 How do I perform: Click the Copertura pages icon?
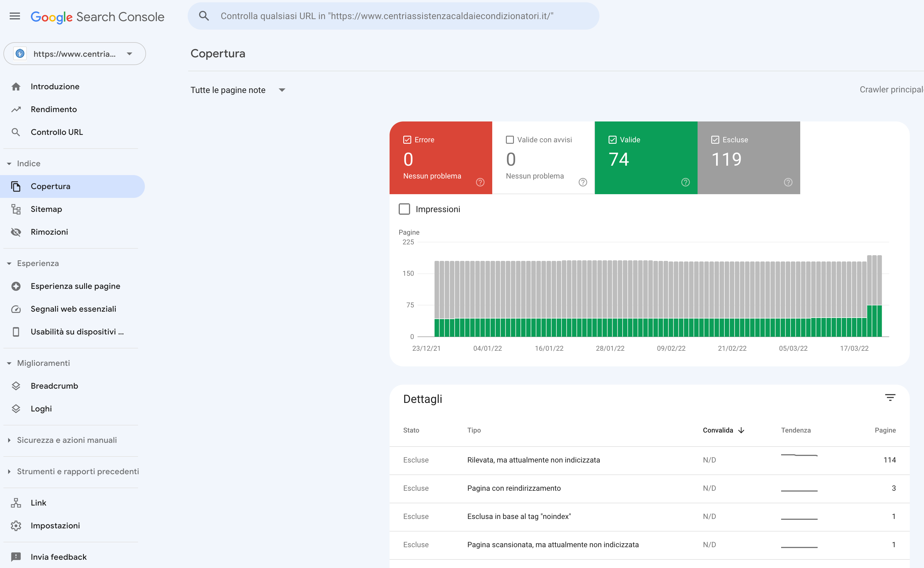pyautogui.click(x=16, y=186)
